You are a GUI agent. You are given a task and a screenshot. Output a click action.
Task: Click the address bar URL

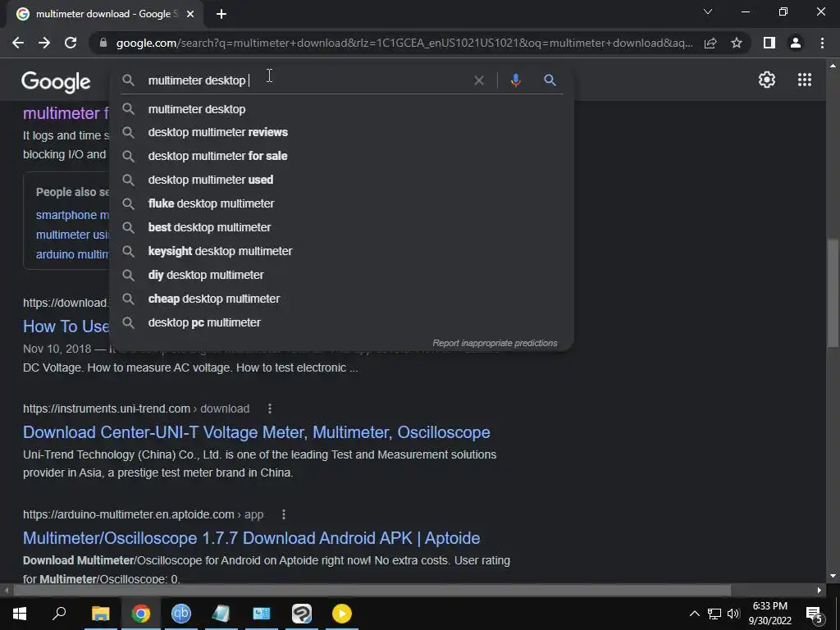click(x=404, y=43)
